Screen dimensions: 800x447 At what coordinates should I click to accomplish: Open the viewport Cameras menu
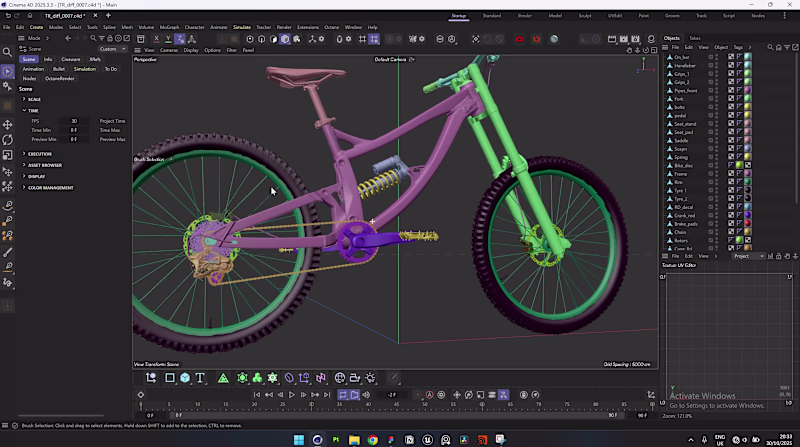tap(169, 50)
